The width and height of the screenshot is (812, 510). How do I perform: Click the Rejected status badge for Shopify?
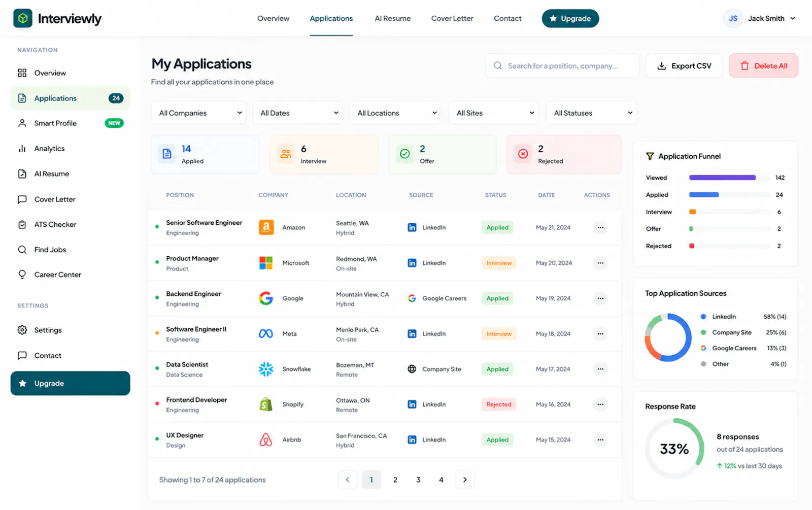[x=499, y=404]
